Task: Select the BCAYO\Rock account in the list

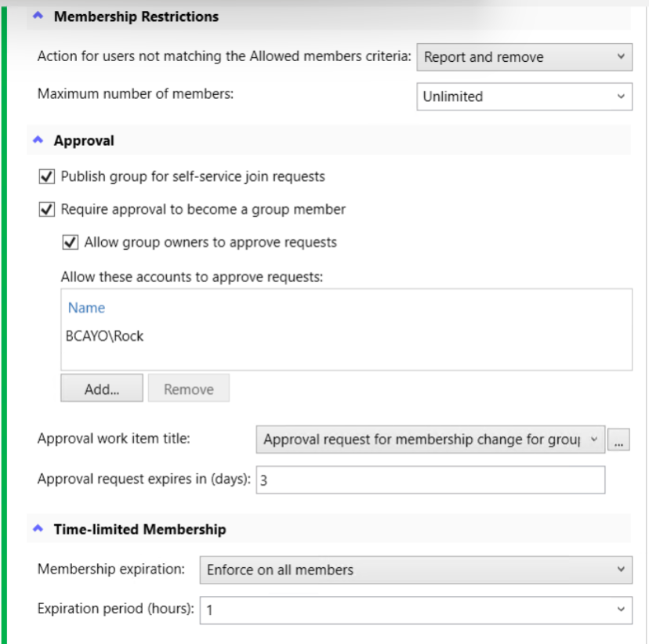Action: (x=105, y=336)
